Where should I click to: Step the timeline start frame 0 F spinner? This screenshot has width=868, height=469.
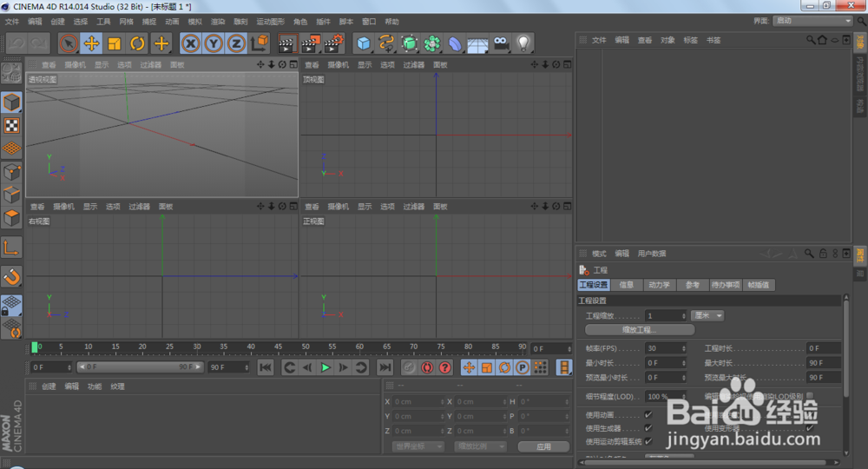pos(69,367)
